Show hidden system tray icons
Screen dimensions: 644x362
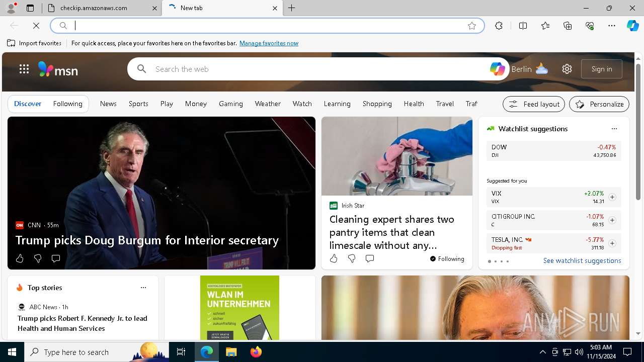coord(543,352)
